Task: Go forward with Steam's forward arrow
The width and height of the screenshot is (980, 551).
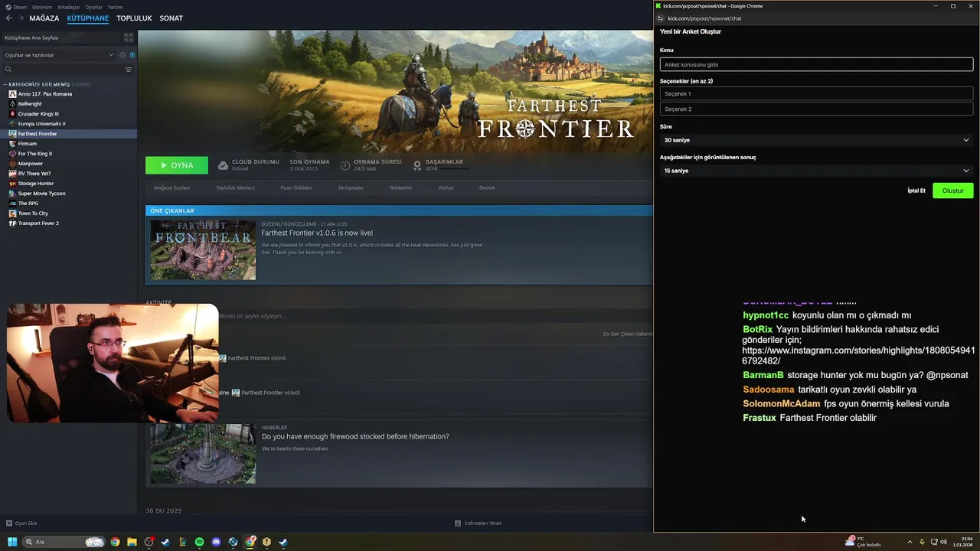Action: pyautogui.click(x=20, y=18)
